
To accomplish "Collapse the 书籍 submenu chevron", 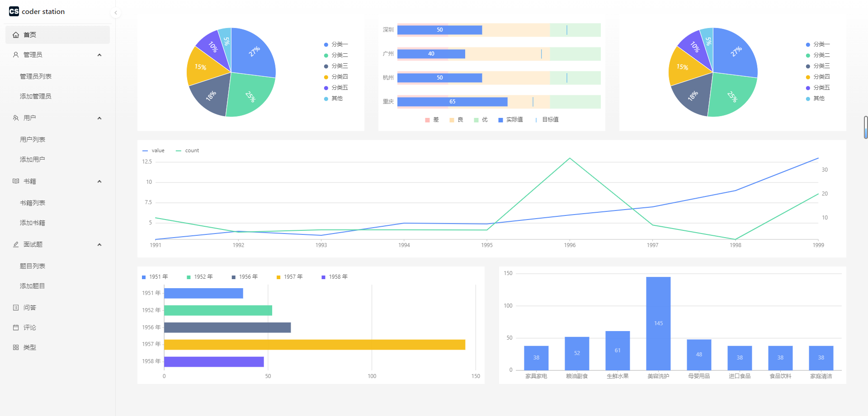I will click(99, 182).
